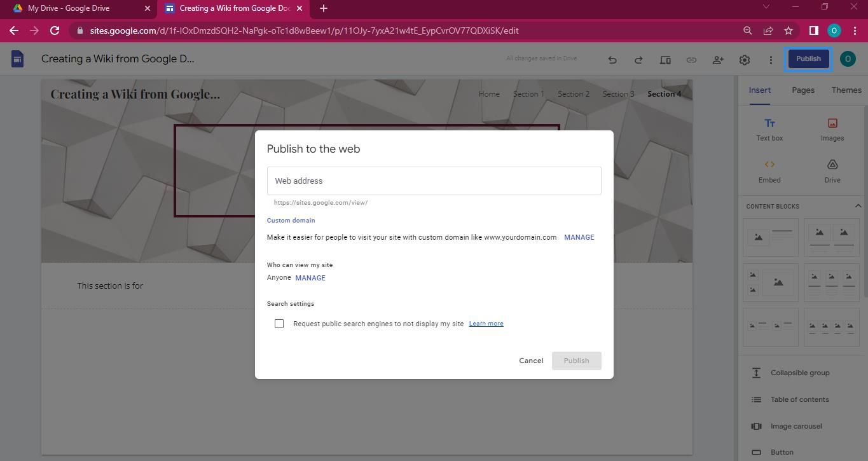Viewport: 868px width, 461px height.
Task: Open the More options menu
Action: [771, 60]
